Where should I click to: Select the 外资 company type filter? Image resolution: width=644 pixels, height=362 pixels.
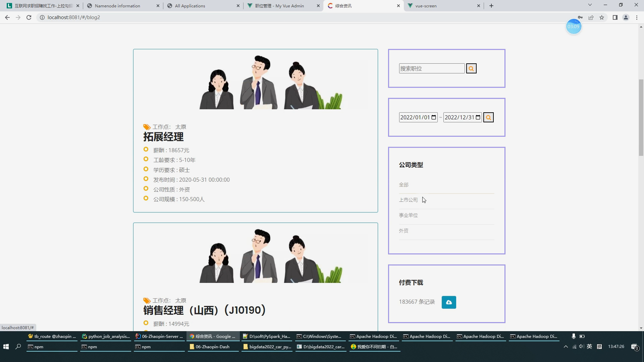point(404,231)
